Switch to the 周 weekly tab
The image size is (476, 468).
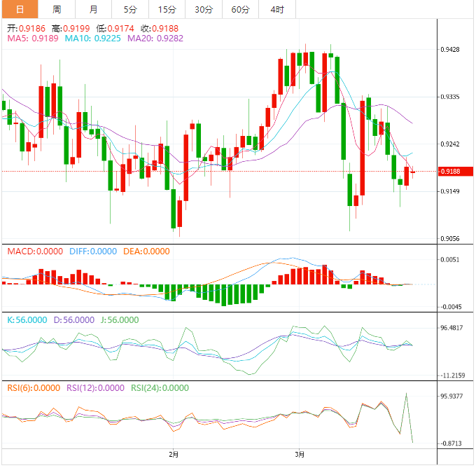coord(57,9)
